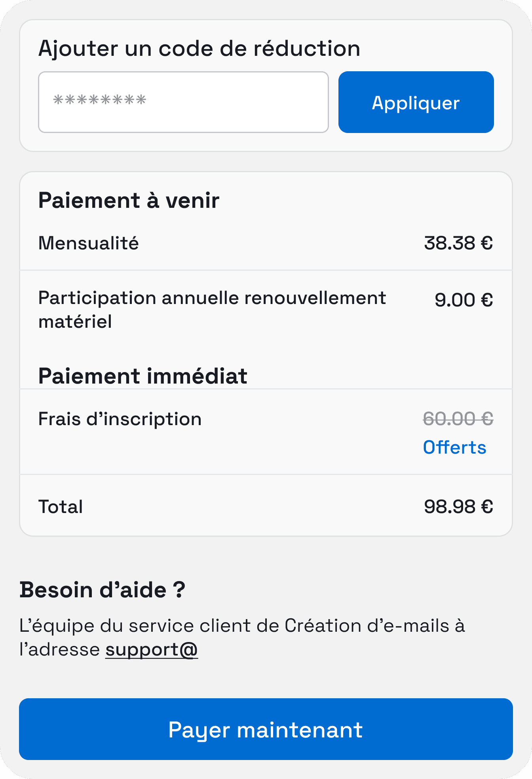Click the crossed-out 60.00 € price
The image size is (532, 779).
pos(458,419)
